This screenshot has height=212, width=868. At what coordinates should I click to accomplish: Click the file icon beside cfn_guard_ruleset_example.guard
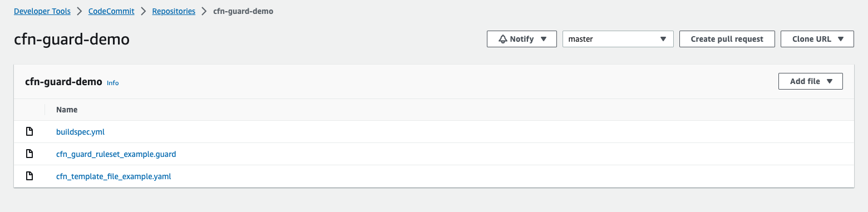[29, 154]
